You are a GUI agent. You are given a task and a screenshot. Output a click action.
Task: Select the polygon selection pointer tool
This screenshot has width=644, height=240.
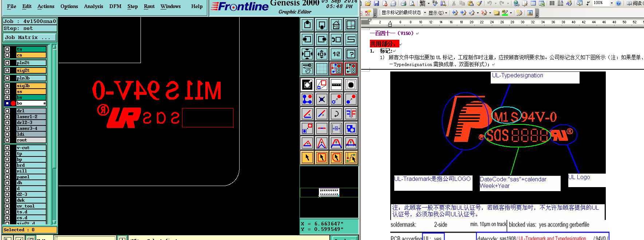(x=336, y=158)
